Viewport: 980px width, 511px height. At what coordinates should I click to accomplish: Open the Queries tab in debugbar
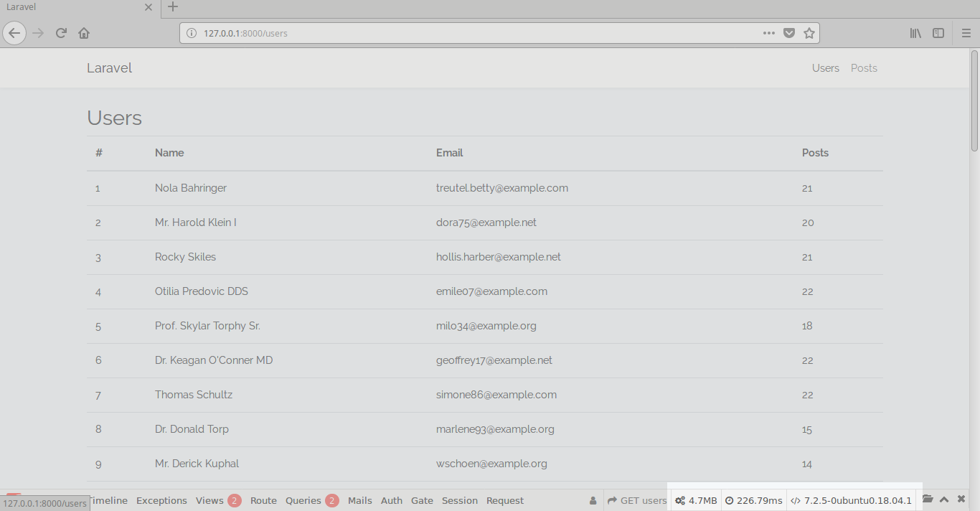click(303, 501)
